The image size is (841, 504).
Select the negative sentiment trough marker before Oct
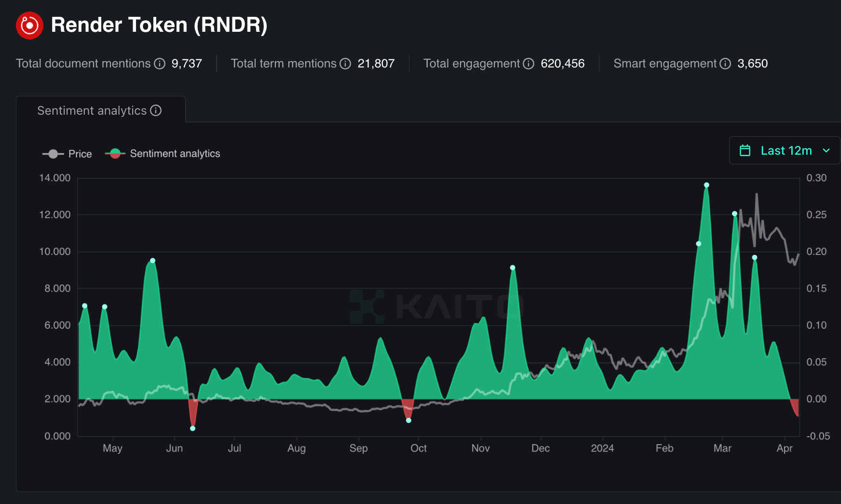tap(408, 420)
